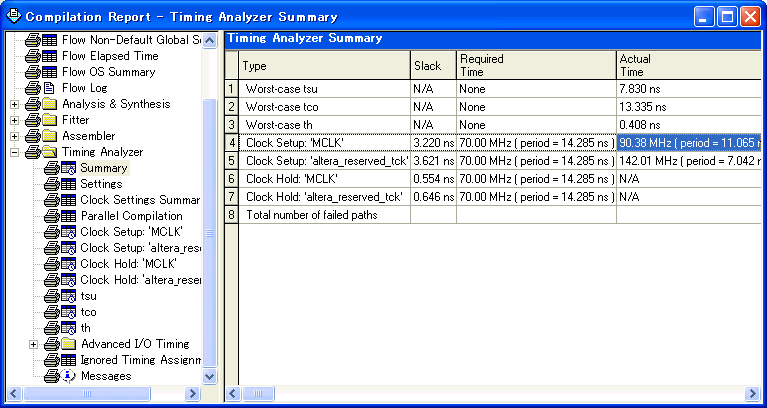Select the Flow Elapsed Time table icon
This screenshot has width=767, height=408.
tap(49, 56)
